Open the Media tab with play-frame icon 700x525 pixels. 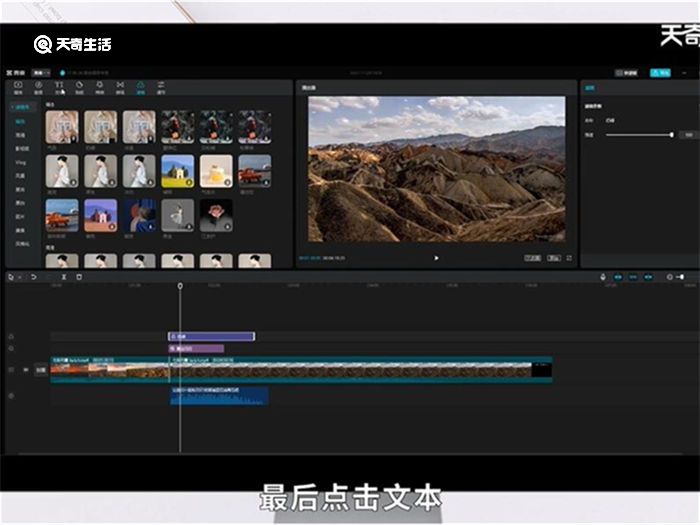[x=18, y=87]
